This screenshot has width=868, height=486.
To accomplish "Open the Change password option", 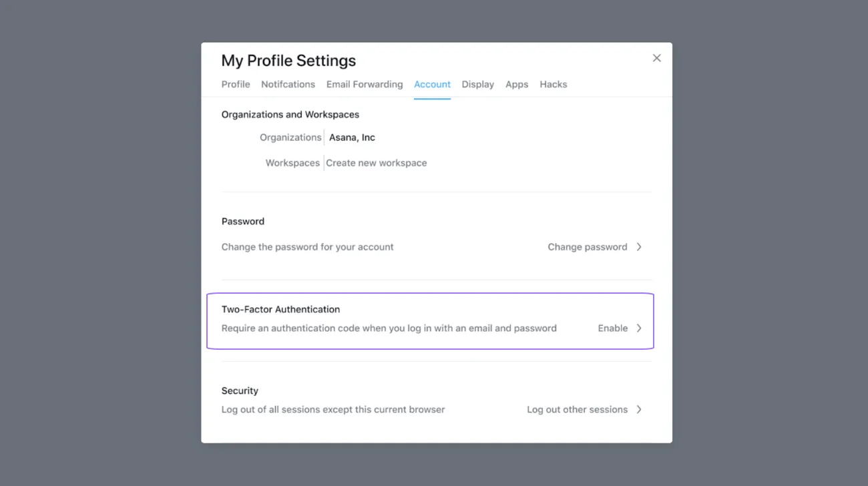I will coord(587,246).
